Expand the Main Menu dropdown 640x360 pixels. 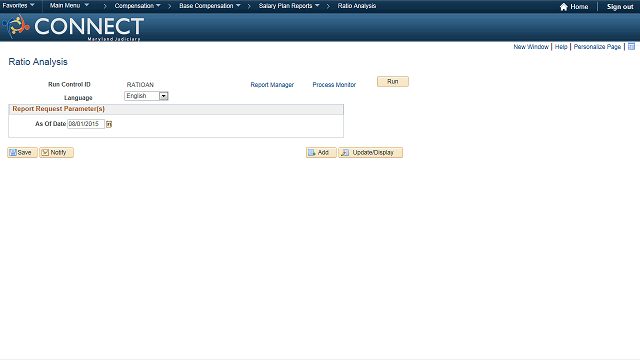point(69,6)
